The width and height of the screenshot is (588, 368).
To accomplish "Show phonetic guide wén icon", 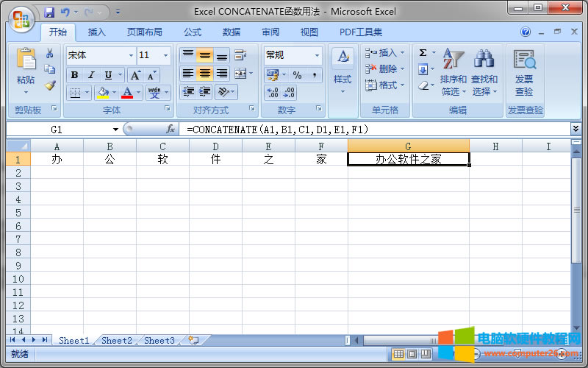I will coord(154,93).
